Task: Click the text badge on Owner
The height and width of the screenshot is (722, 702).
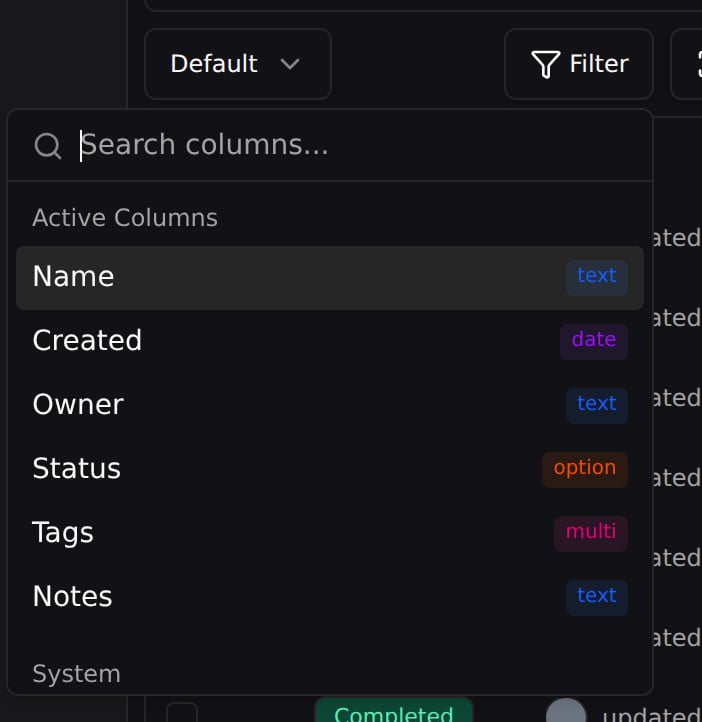Action: coord(597,405)
